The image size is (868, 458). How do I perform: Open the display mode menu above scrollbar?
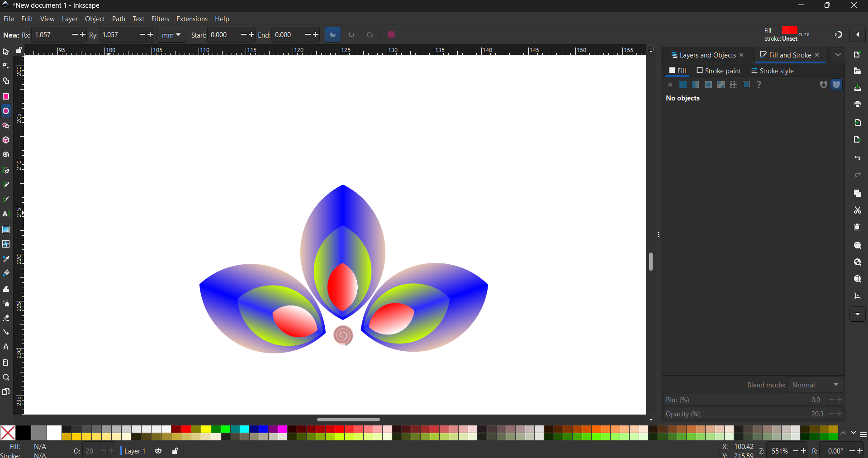pyautogui.click(x=651, y=50)
